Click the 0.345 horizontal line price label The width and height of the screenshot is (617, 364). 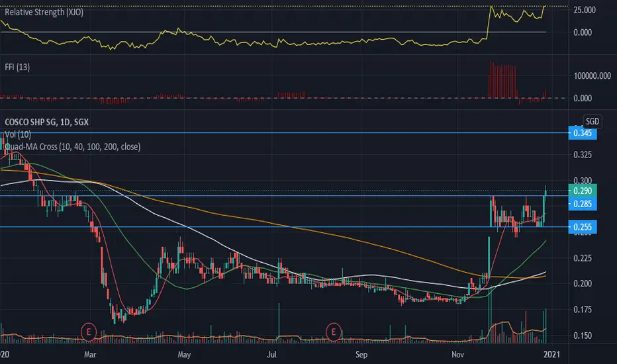583,133
